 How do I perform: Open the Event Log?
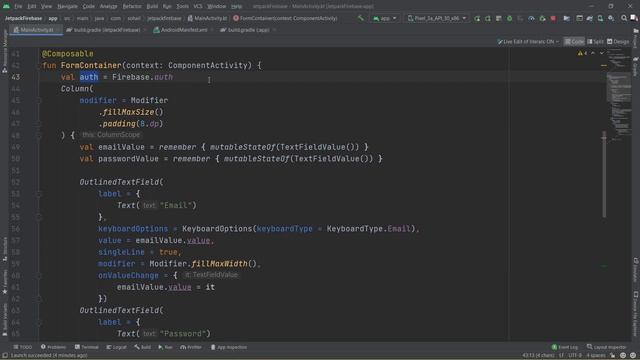pyautogui.click(x=565, y=347)
